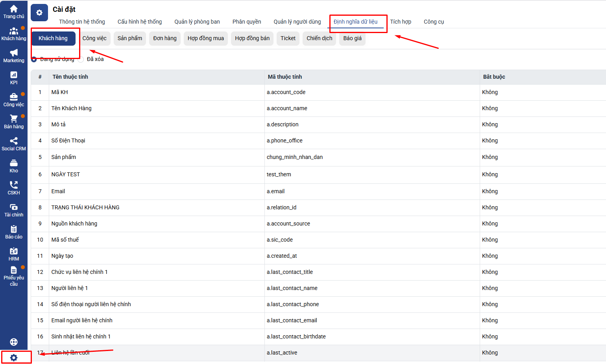Open the Social CRM share icon
The image size is (606, 364).
click(x=14, y=144)
